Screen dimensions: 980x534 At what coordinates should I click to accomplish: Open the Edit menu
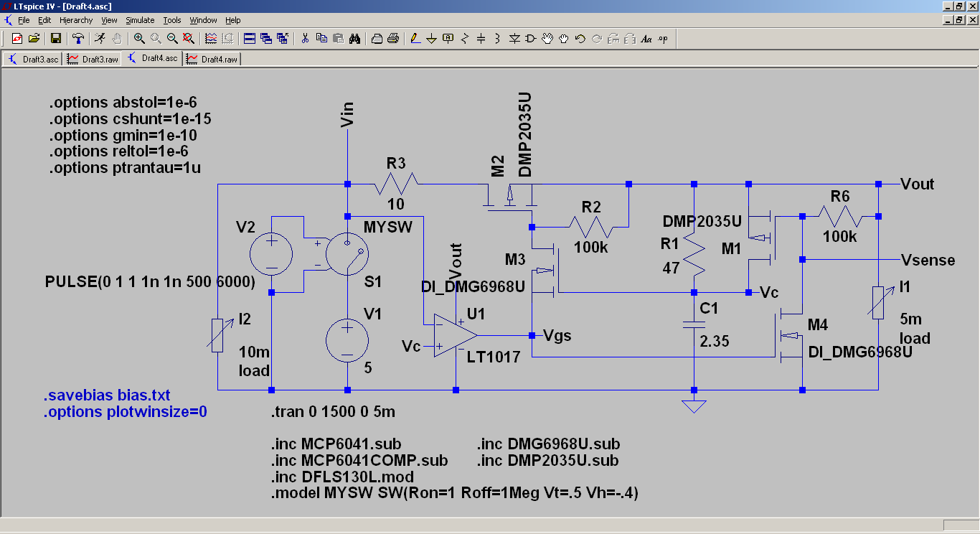pos(44,20)
